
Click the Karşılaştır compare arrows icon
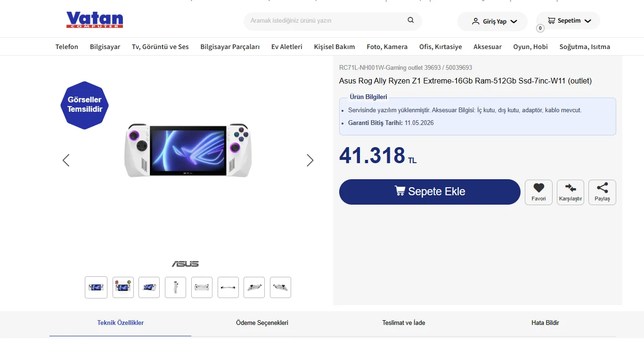[570, 188]
